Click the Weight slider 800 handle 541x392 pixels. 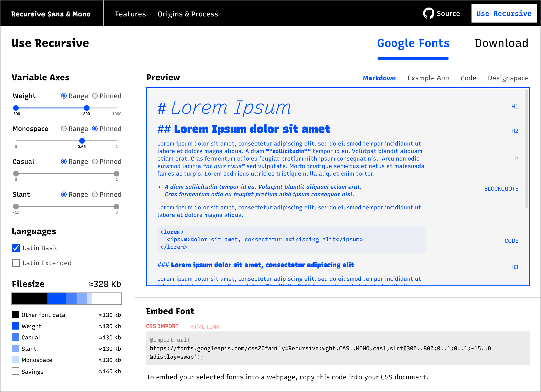point(87,108)
